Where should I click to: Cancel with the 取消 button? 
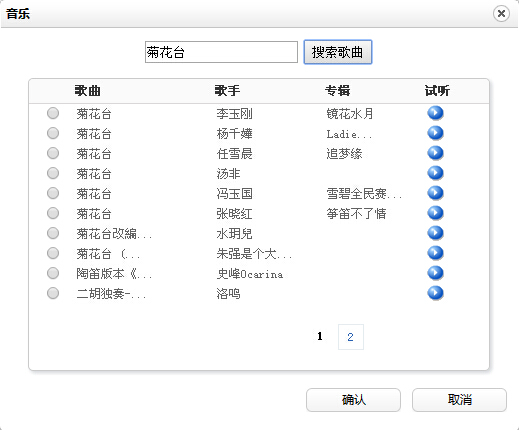pos(459,400)
